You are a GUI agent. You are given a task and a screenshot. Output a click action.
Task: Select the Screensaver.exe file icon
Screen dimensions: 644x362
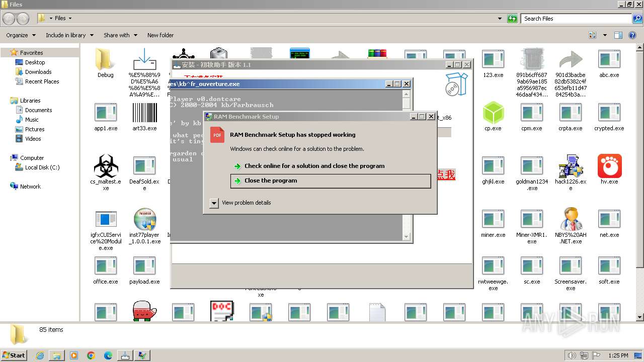click(571, 266)
